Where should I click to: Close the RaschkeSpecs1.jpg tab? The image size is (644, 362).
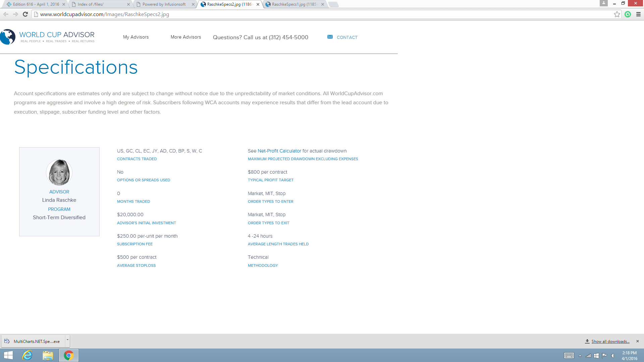(323, 4)
